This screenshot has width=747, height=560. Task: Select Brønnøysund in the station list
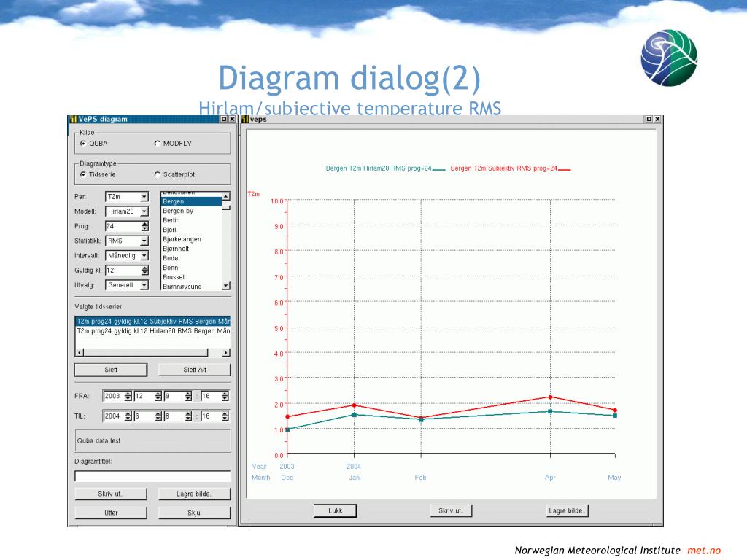click(191, 287)
